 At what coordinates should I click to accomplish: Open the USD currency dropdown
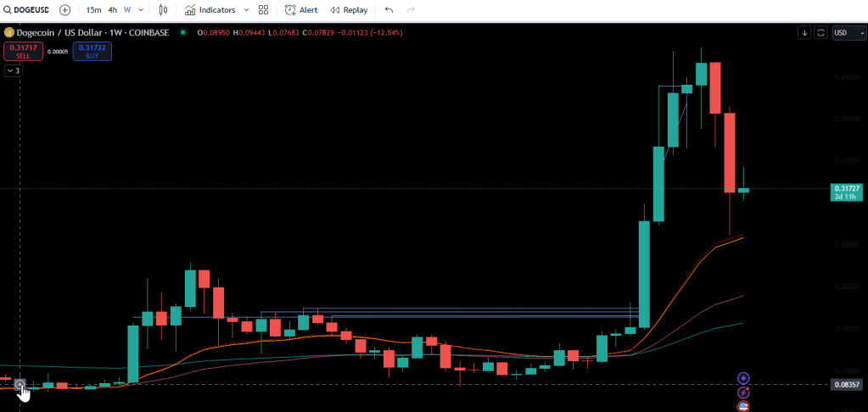pos(848,32)
